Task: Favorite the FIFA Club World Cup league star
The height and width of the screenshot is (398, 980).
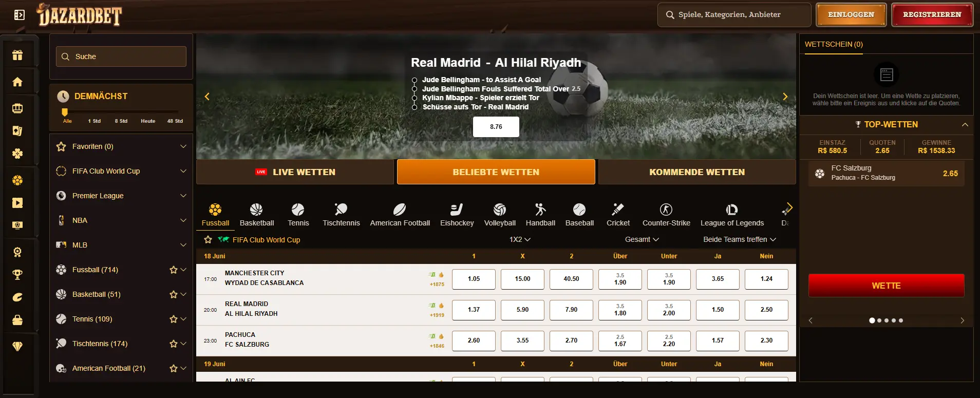Action: [208, 240]
